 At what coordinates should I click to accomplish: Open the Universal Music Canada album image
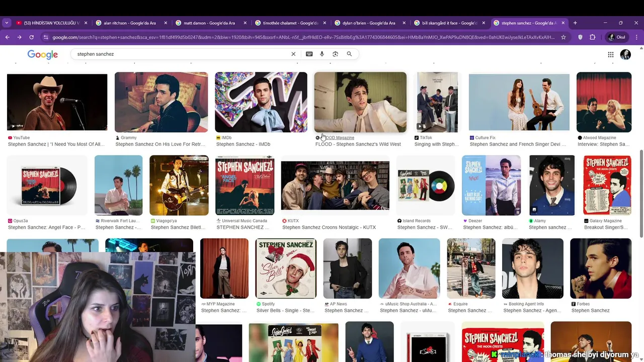[245, 186]
